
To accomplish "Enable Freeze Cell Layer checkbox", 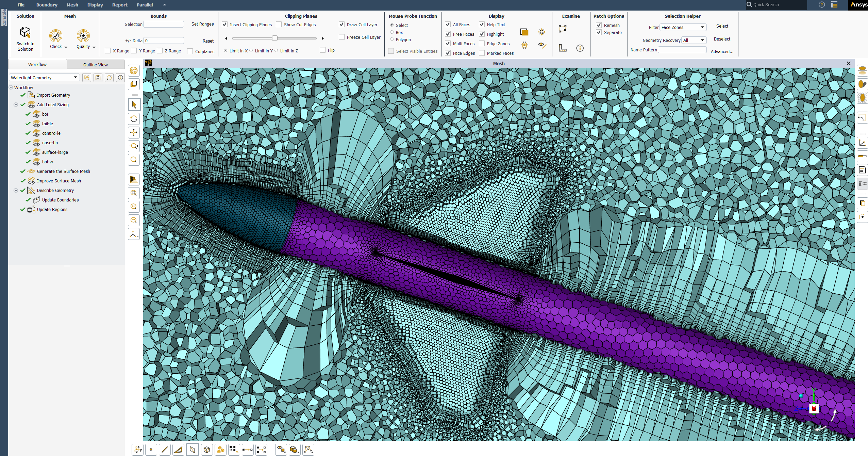I will 342,37.
